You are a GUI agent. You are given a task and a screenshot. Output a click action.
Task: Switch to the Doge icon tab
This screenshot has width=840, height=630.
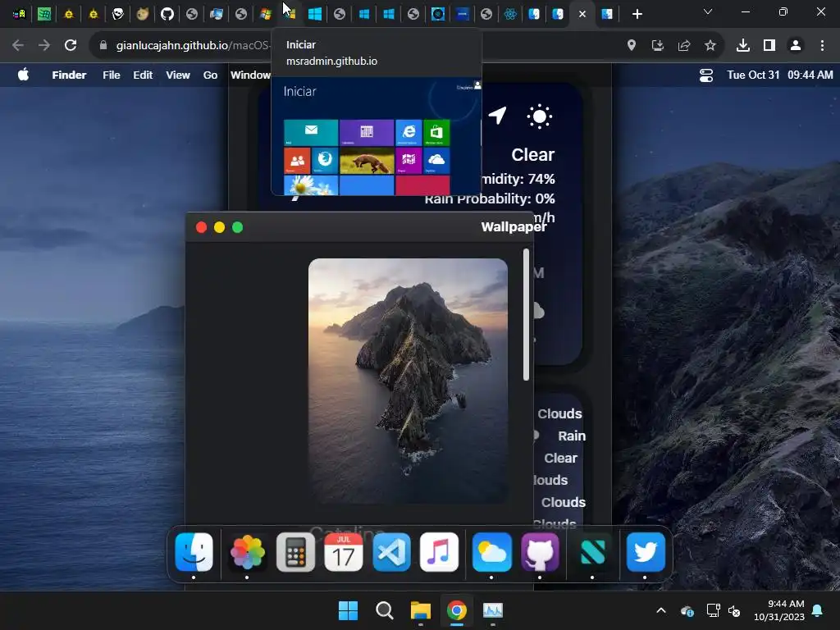coord(143,14)
